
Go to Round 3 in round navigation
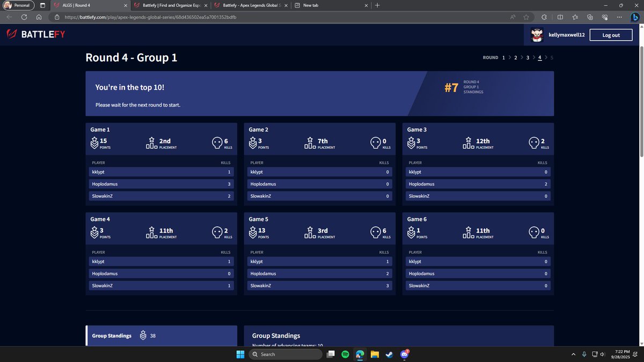pos(528,57)
